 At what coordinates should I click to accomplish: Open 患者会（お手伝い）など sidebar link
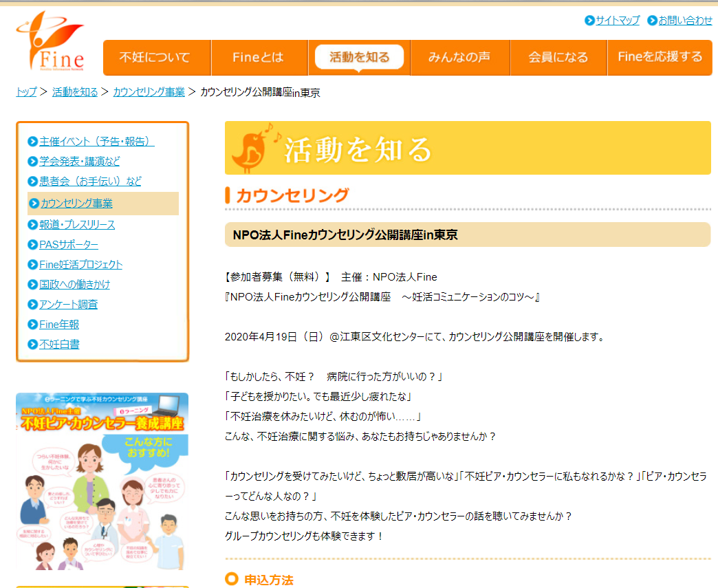coord(90,182)
